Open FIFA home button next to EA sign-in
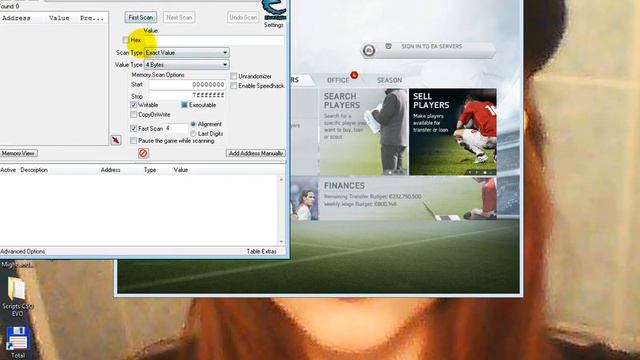The image size is (640, 360). 369,50
